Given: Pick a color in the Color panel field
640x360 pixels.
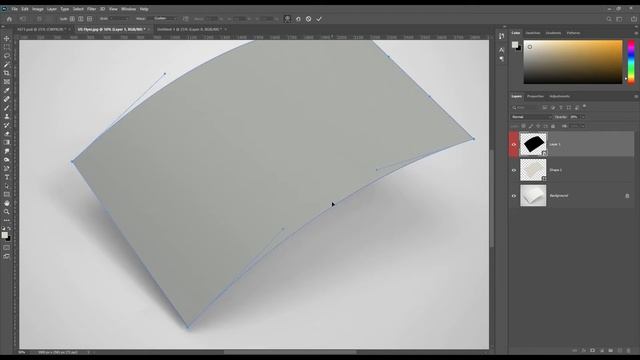Looking at the screenshot, I should coord(573,62).
